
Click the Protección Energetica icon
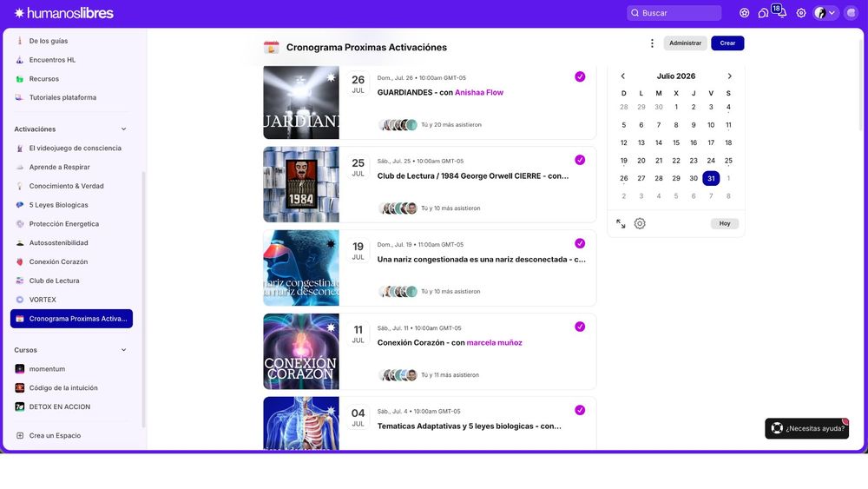pyautogui.click(x=20, y=224)
